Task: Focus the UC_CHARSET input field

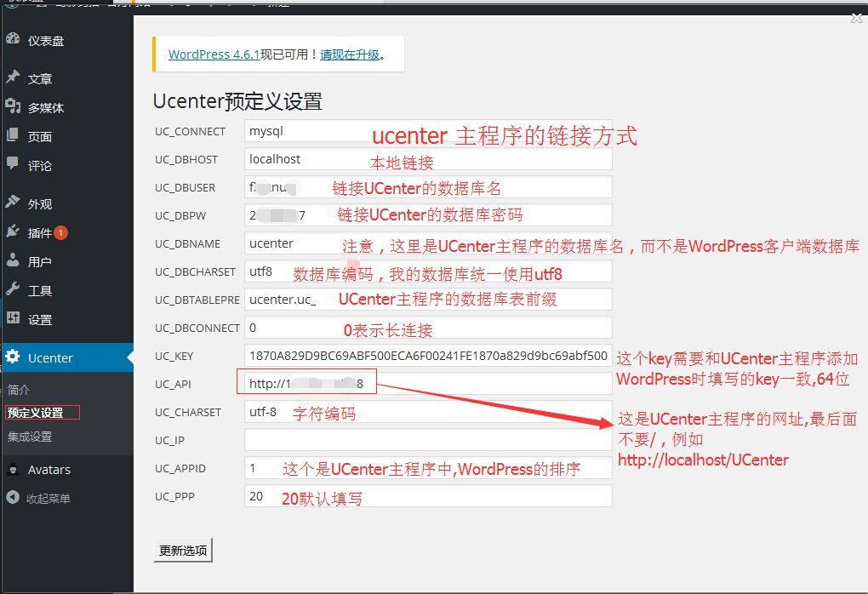Action: [428, 412]
